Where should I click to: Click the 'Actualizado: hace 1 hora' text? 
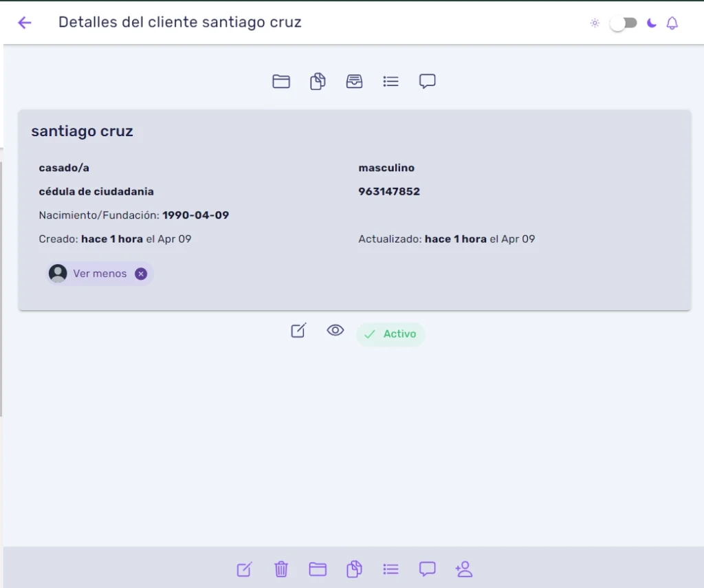423,239
